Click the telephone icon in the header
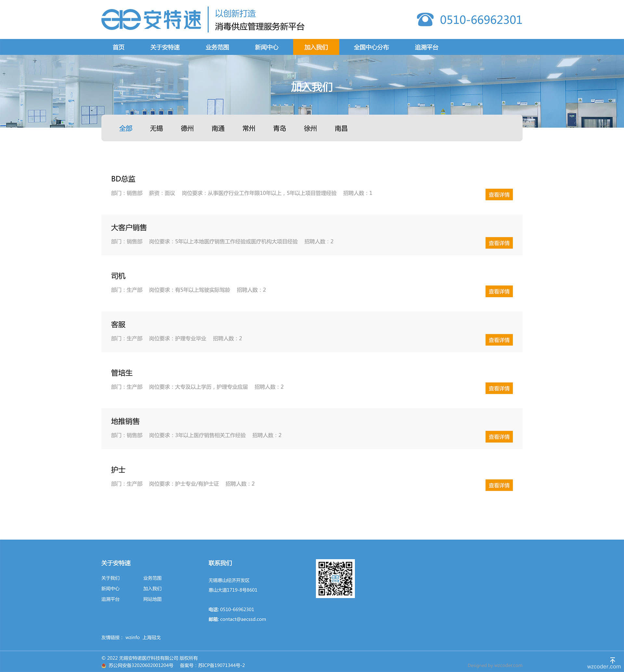 click(425, 19)
